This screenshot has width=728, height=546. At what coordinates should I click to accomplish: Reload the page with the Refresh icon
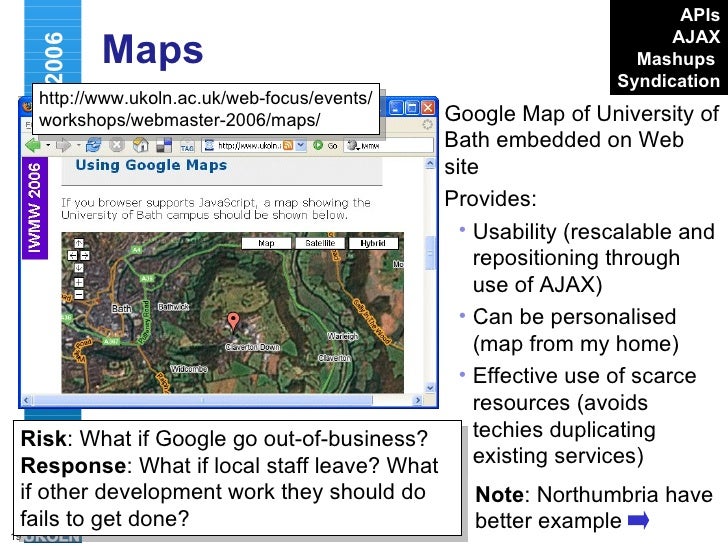click(93, 145)
